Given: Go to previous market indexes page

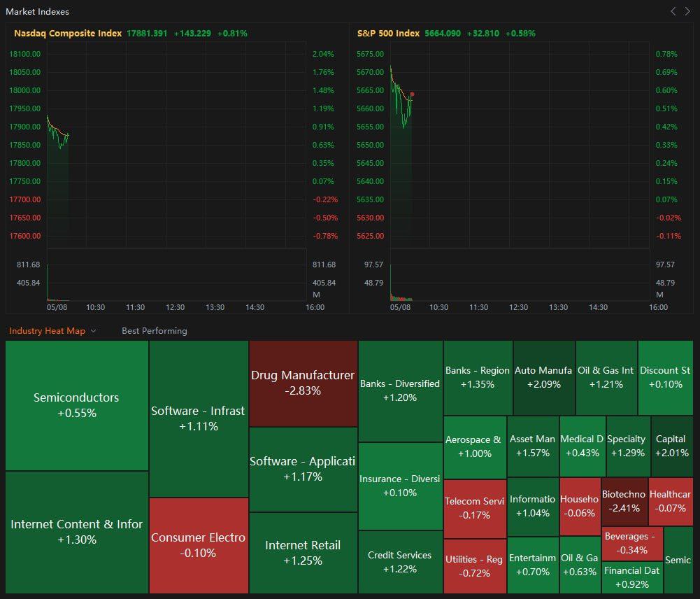Looking at the screenshot, I should pos(673,12).
